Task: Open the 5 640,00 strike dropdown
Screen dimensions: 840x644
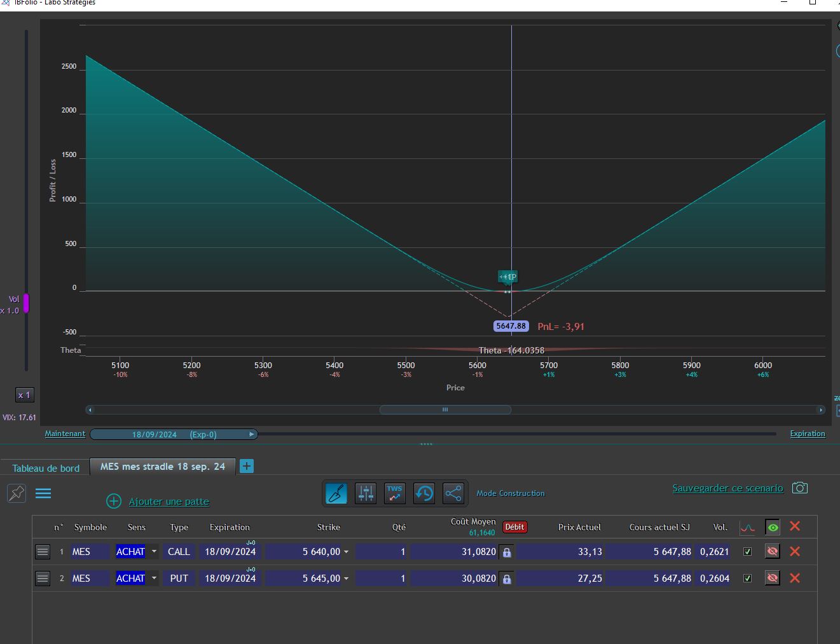Action: point(346,552)
